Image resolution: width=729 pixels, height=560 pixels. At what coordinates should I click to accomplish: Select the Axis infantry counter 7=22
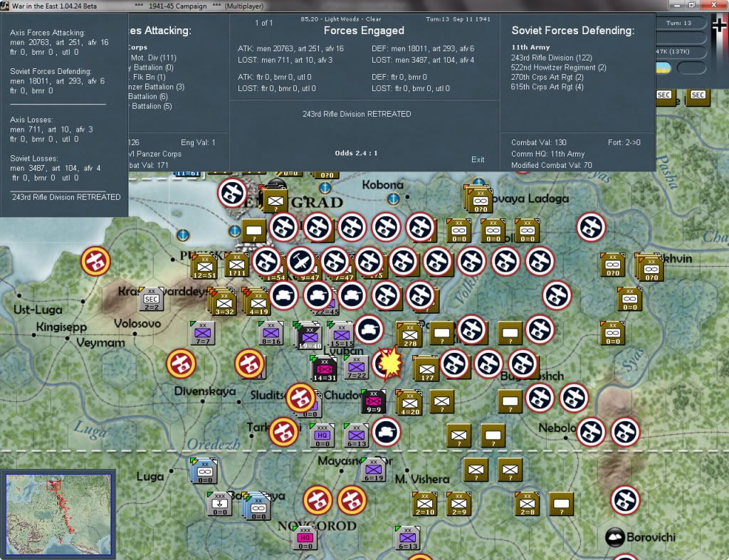pos(356,367)
